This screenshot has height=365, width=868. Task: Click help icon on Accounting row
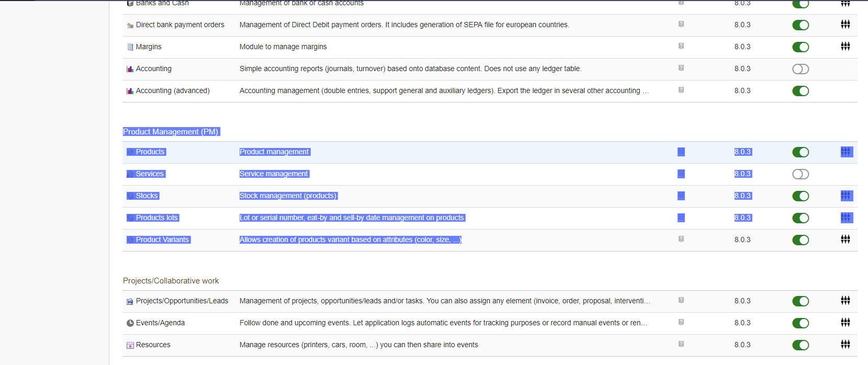pos(681,68)
